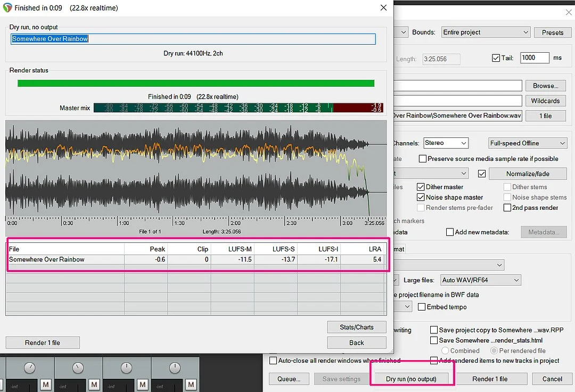Click the LUFS-I column header
The height and width of the screenshot is (392, 575).
319,249
